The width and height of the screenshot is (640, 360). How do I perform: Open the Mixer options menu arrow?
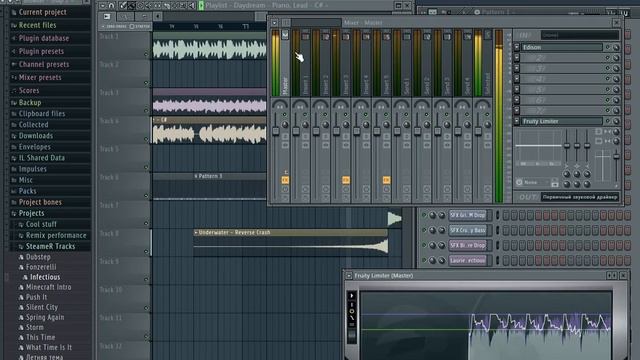[275, 23]
